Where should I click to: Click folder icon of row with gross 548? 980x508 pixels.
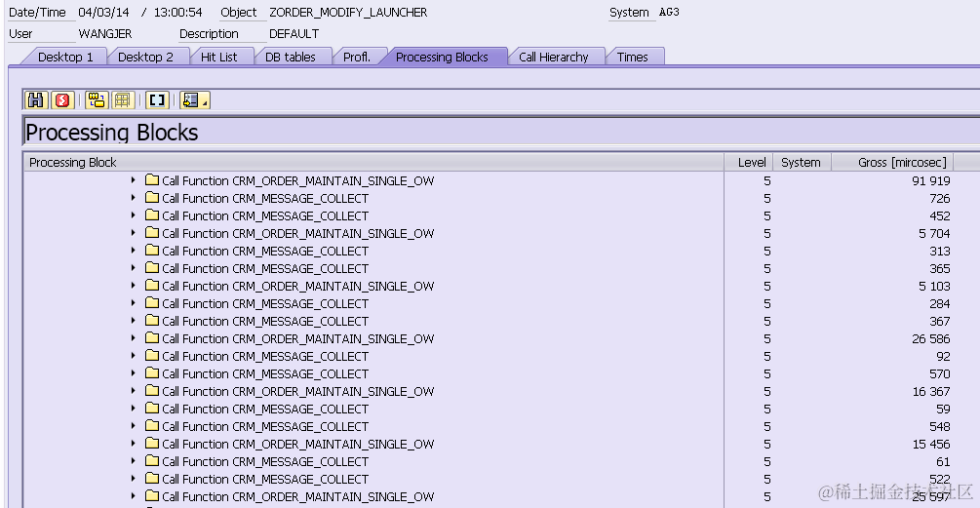click(152, 425)
